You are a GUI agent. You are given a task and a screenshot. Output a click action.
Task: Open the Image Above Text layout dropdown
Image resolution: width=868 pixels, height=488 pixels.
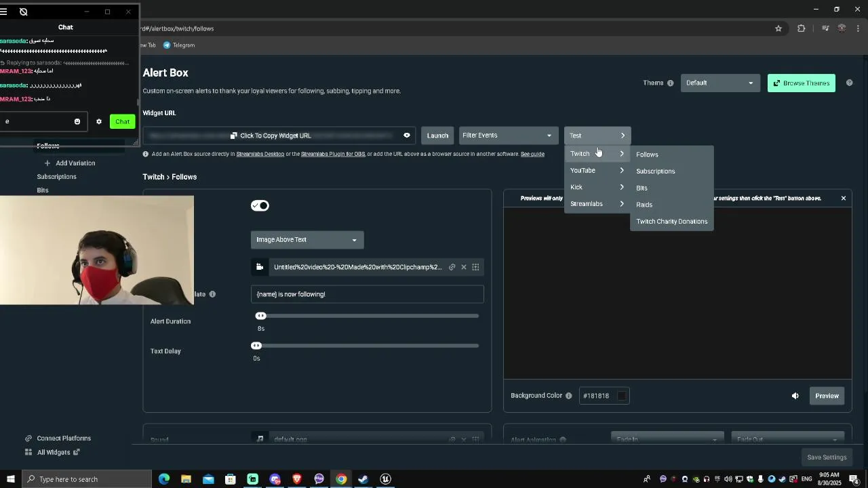[307, 240]
